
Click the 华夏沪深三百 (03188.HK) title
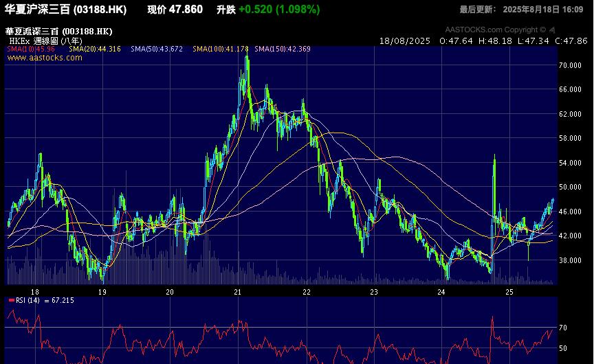pyautogui.click(x=66, y=10)
